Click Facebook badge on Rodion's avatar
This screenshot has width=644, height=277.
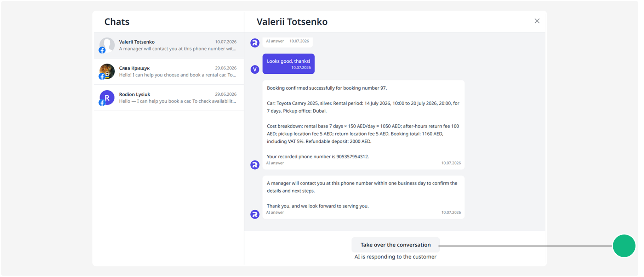pos(102,103)
